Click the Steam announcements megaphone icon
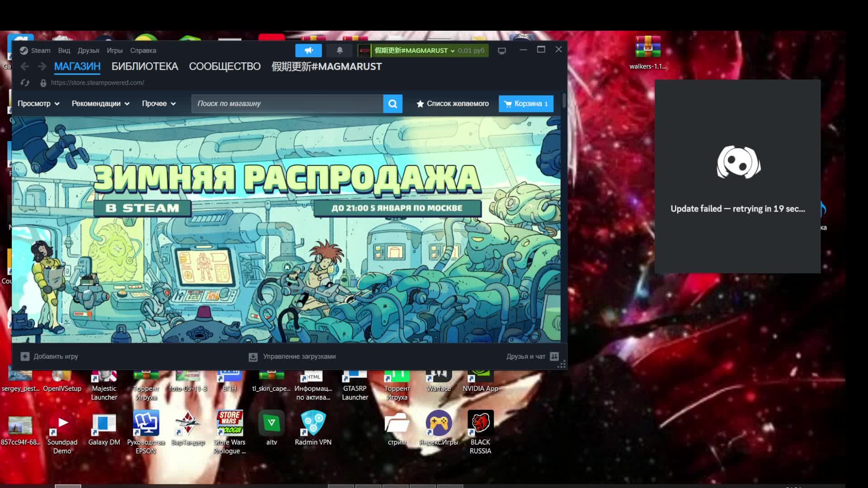 point(309,51)
